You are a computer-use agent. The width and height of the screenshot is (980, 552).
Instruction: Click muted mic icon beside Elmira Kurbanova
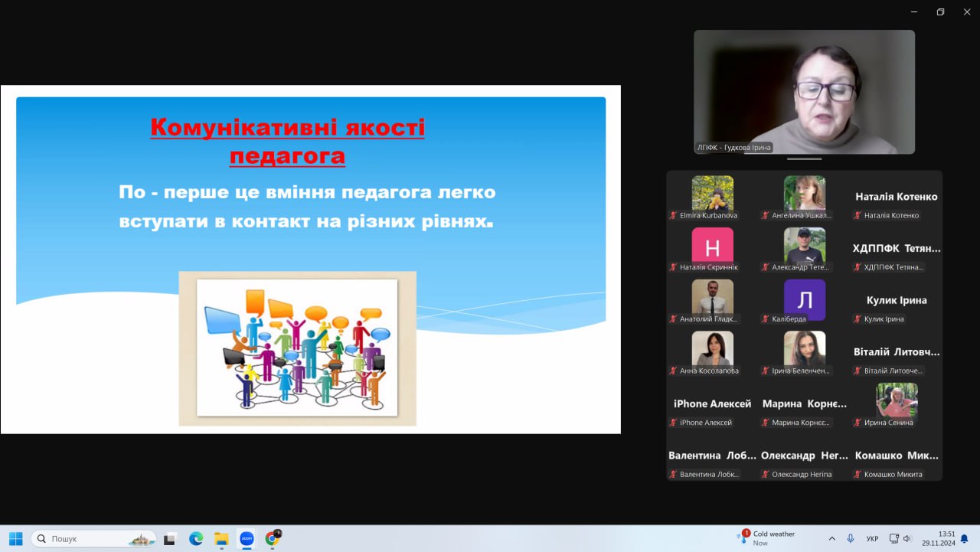[x=674, y=216]
